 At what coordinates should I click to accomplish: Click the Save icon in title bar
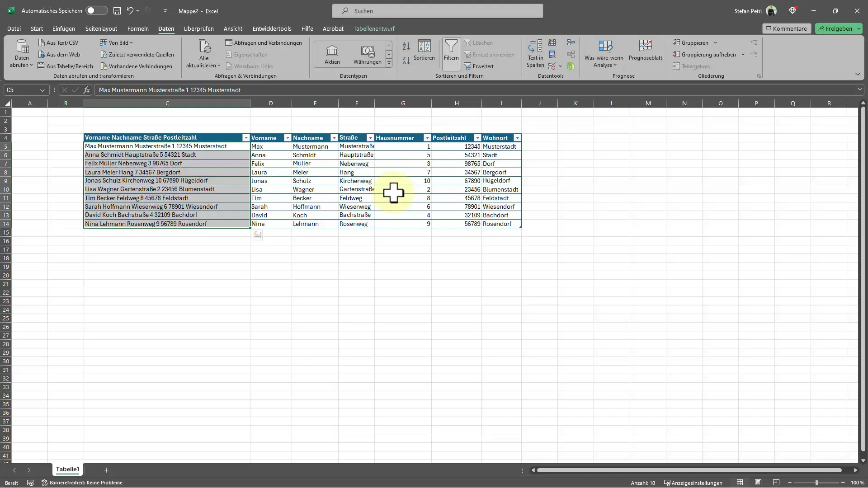(x=117, y=10)
